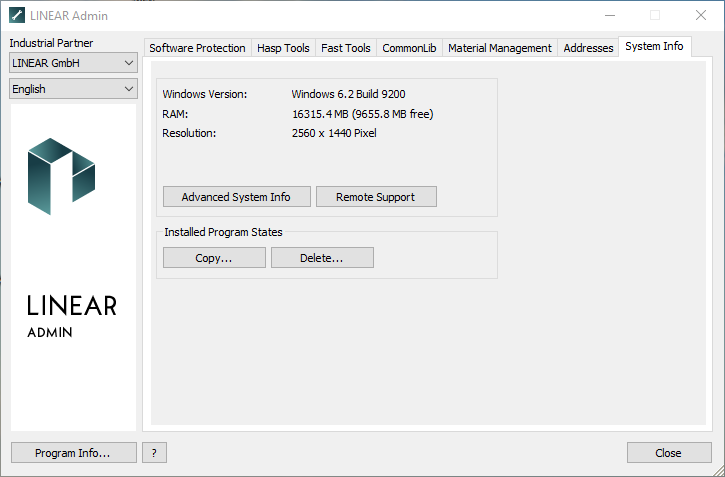The image size is (725, 477).
Task: Click the RAM value 16315.4 MB
Action: tap(362, 114)
